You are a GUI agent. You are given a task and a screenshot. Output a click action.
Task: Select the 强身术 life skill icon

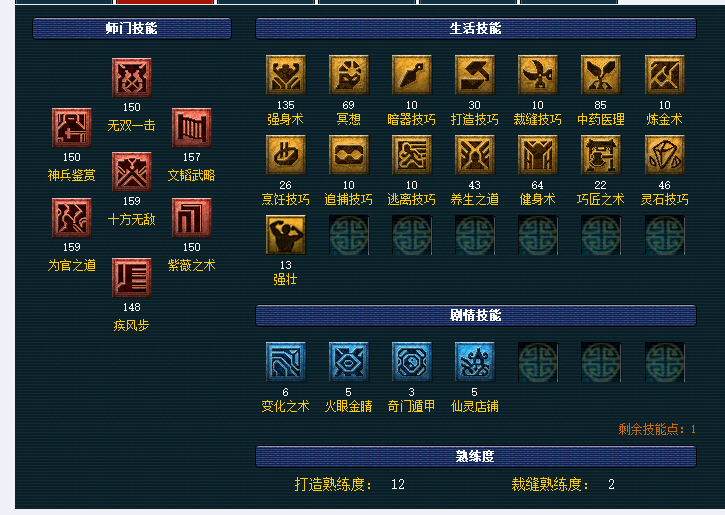click(x=286, y=75)
